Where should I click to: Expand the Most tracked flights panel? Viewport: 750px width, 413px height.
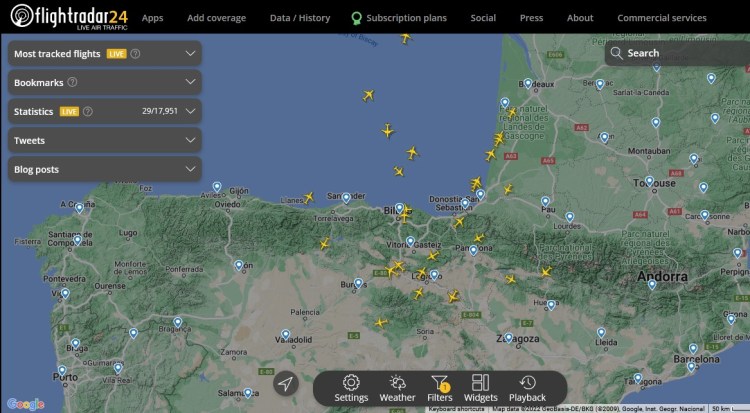[190, 54]
